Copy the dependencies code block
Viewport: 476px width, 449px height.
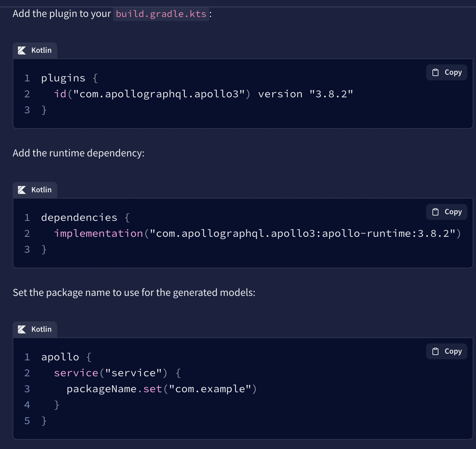coord(446,212)
